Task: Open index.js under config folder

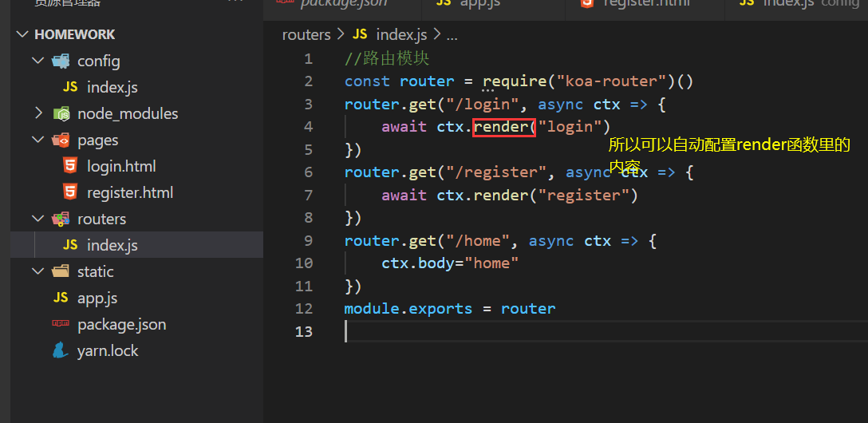Action: coord(112,88)
